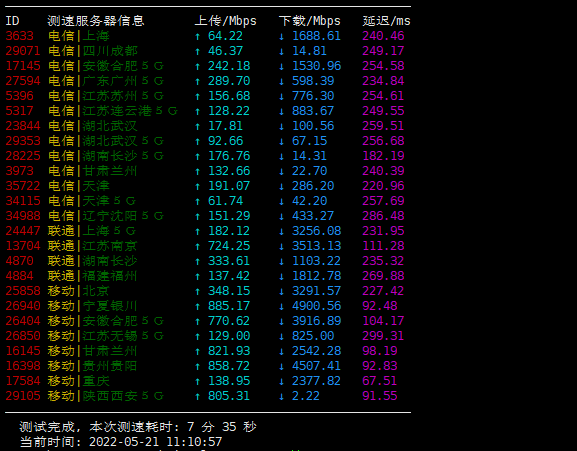Click the ID column header
The height and width of the screenshot is (451, 577).
click(x=12, y=21)
